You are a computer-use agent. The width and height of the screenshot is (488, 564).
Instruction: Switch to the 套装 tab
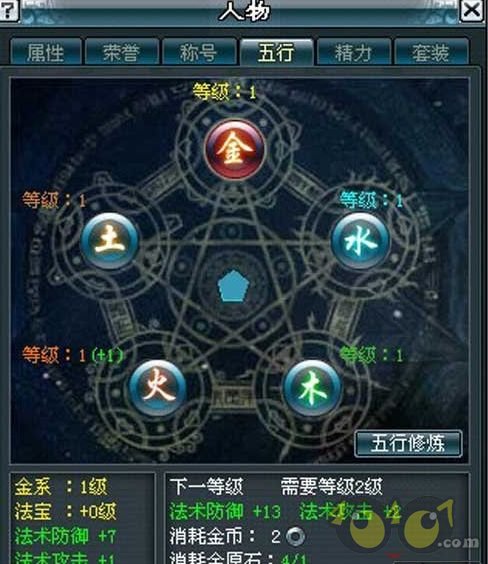coord(431,53)
